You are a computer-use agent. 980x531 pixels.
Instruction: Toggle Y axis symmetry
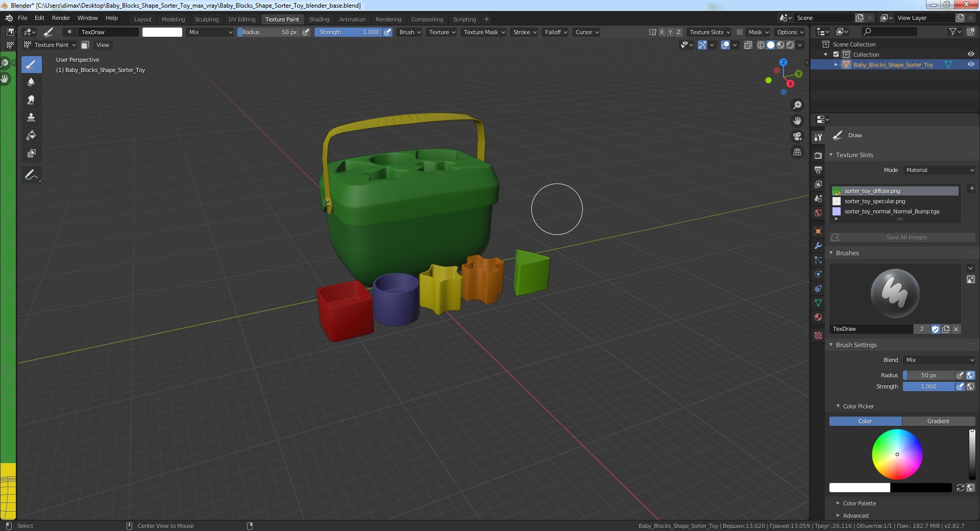[x=670, y=32]
